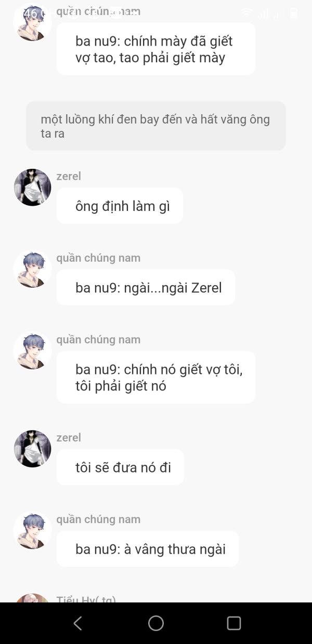Viewport: 312px width, 644px height.
Task: Tap the first "zerel" name label
Action: 69,176
